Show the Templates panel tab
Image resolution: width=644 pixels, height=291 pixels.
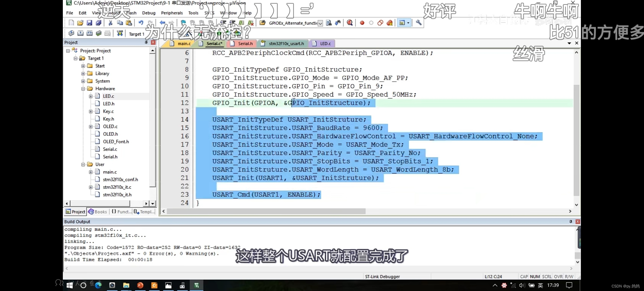coord(144,212)
